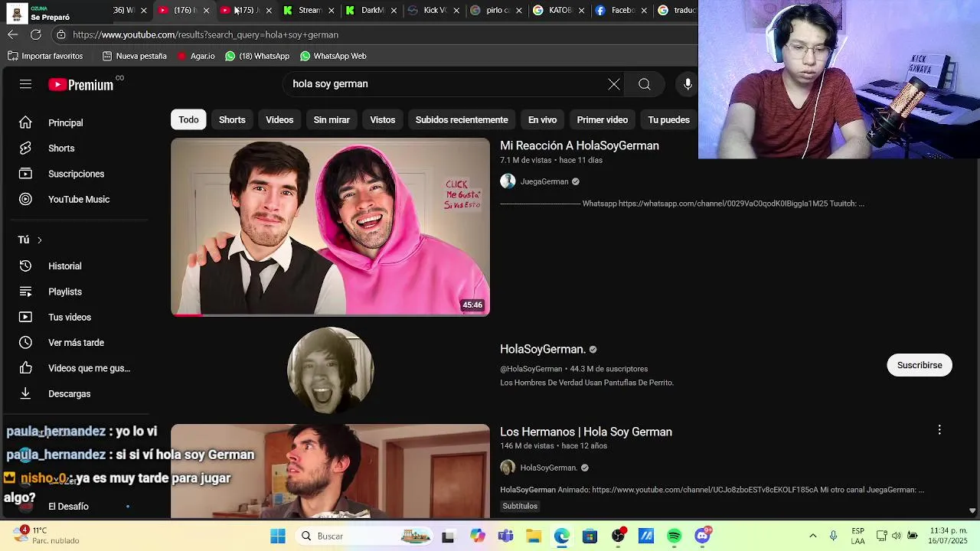The height and width of the screenshot is (551, 980).
Task: Open the Nueva pestaña bookmark
Action: pos(135,56)
